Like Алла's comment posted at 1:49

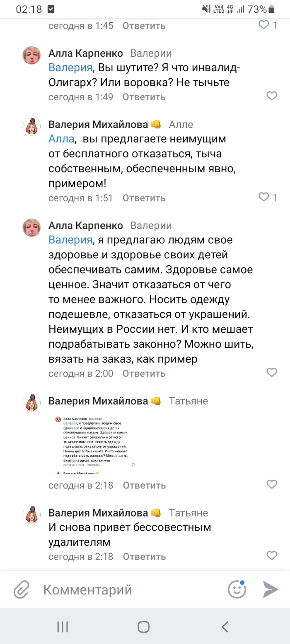click(271, 96)
